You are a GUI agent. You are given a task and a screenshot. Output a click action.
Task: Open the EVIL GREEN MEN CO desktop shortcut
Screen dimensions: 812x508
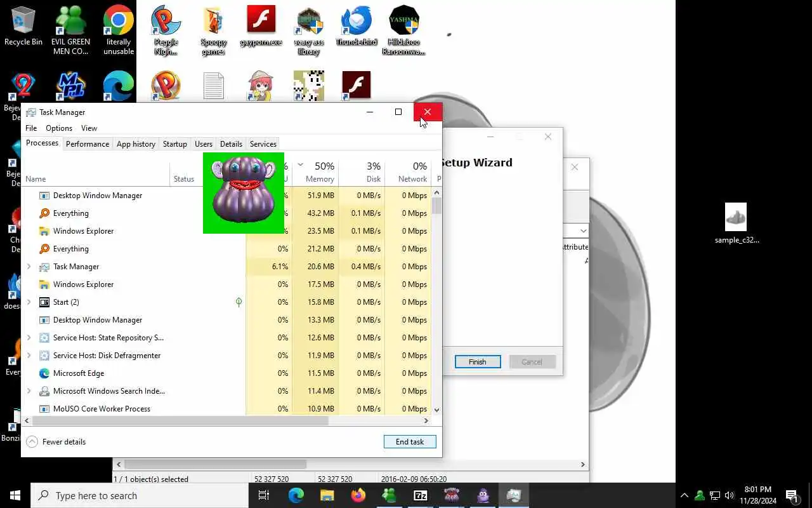pos(70,30)
